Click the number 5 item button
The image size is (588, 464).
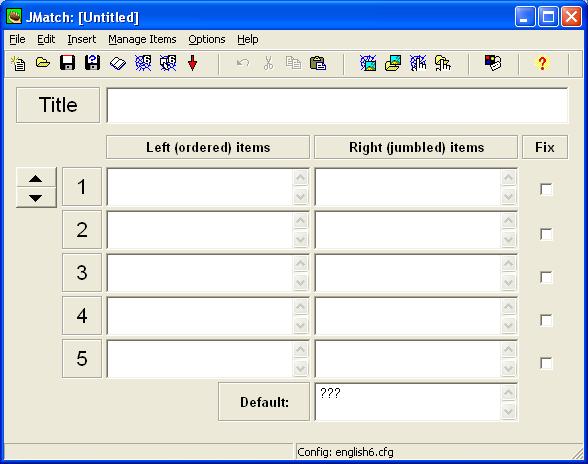tap(82, 359)
